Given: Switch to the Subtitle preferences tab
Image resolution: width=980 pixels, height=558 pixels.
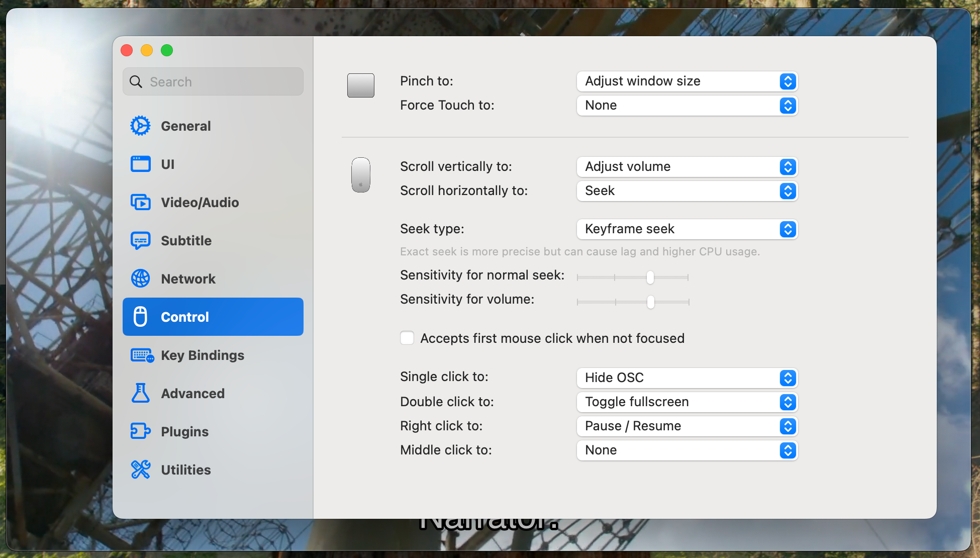Looking at the screenshot, I should coord(213,240).
